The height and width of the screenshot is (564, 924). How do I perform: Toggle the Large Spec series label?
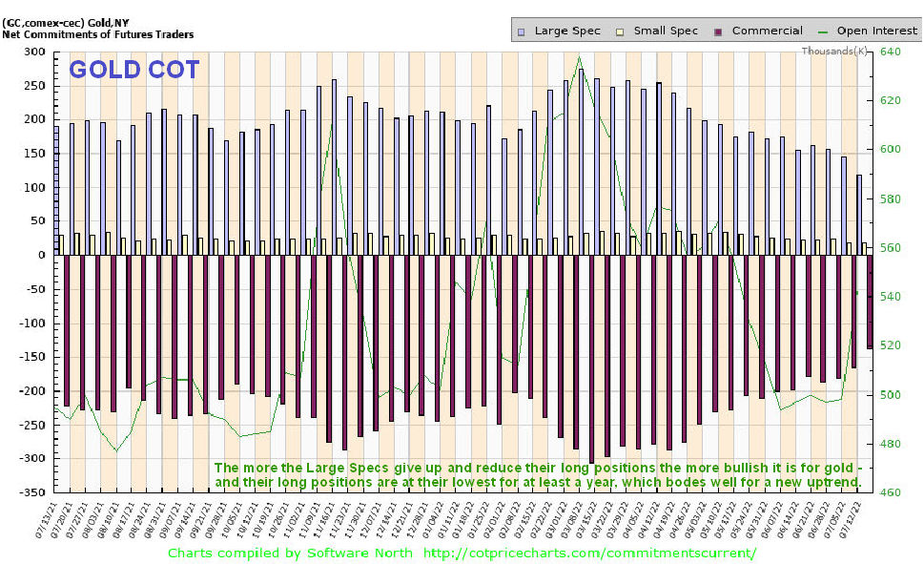pos(567,31)
